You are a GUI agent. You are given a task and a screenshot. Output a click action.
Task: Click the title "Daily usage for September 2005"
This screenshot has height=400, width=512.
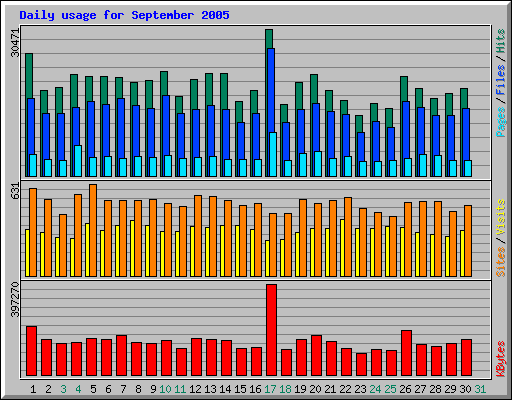(x=124, y=15)
